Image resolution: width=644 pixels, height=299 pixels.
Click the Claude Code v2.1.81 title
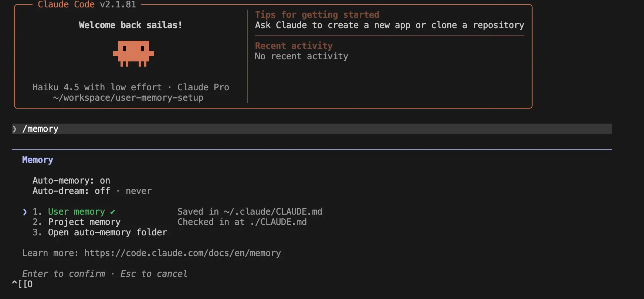pyautogui.click(x=87, y=4)
